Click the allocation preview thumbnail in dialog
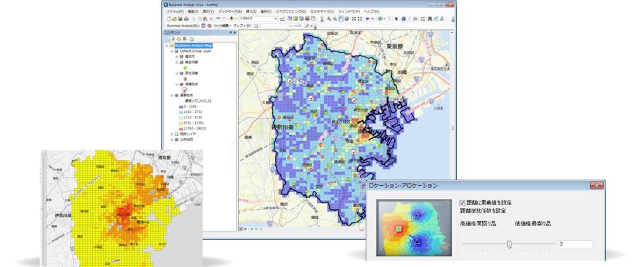 coord(414,228)
